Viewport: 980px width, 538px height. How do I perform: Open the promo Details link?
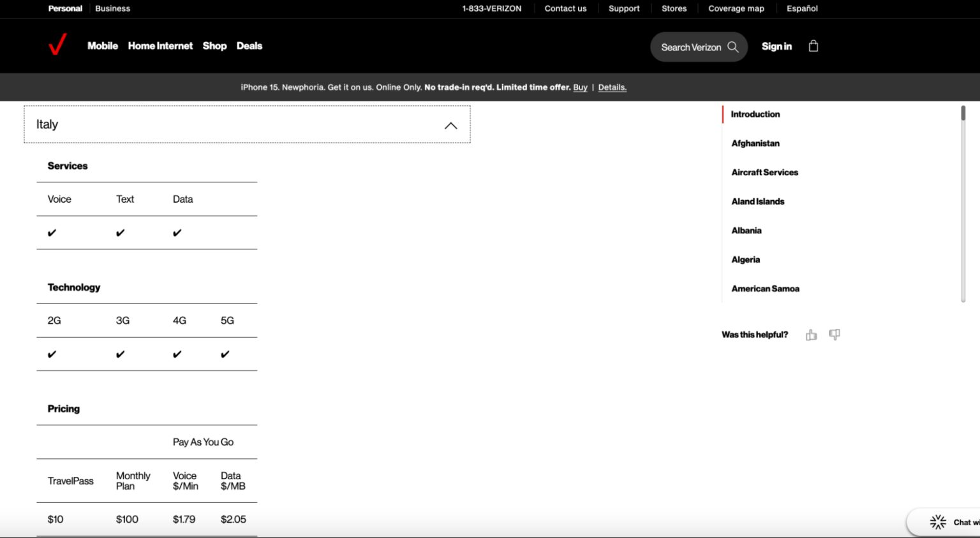(x=612, y=87)
